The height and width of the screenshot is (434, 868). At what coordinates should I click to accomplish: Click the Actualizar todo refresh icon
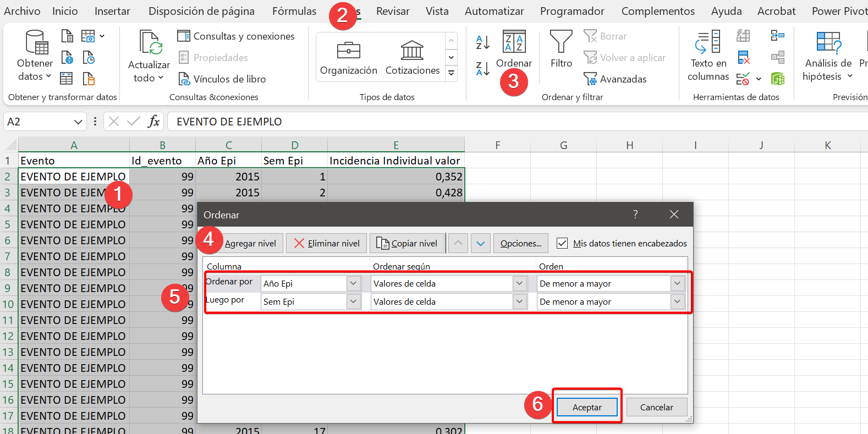click(x=150, y=42)
